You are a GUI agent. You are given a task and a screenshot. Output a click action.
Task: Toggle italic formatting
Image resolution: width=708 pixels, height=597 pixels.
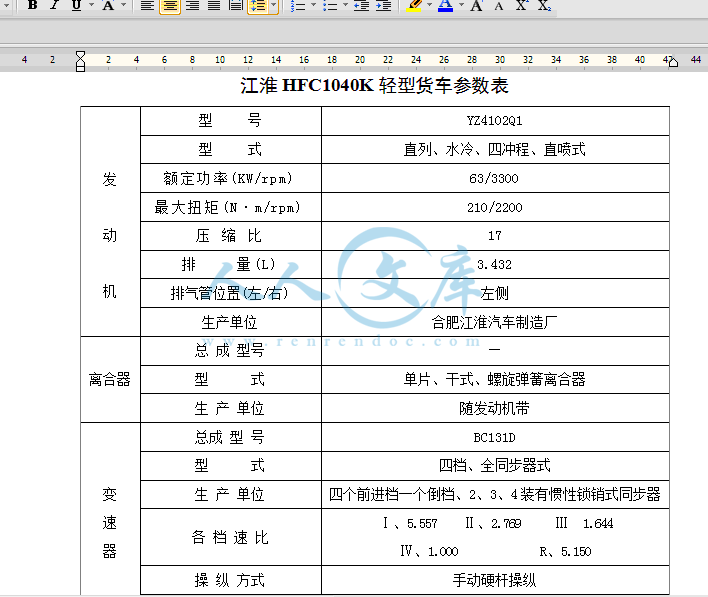click(x=55, y=5)
